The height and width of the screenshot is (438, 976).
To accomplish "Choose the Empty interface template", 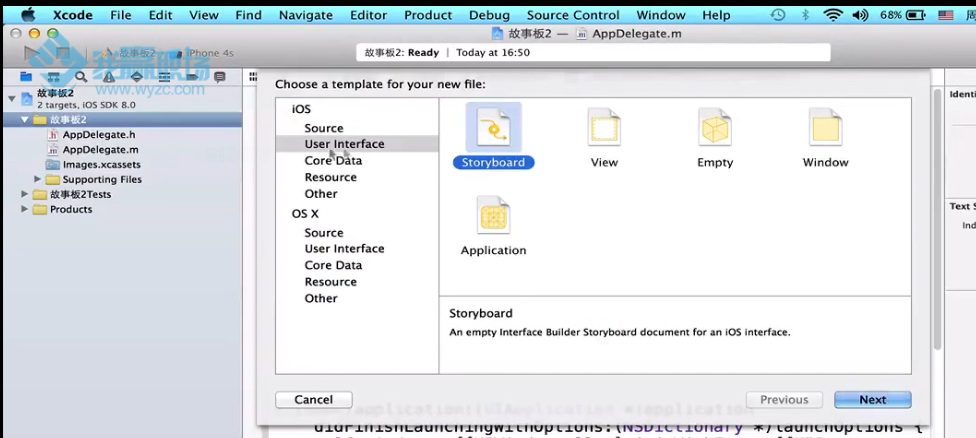I will pos(715,128).
